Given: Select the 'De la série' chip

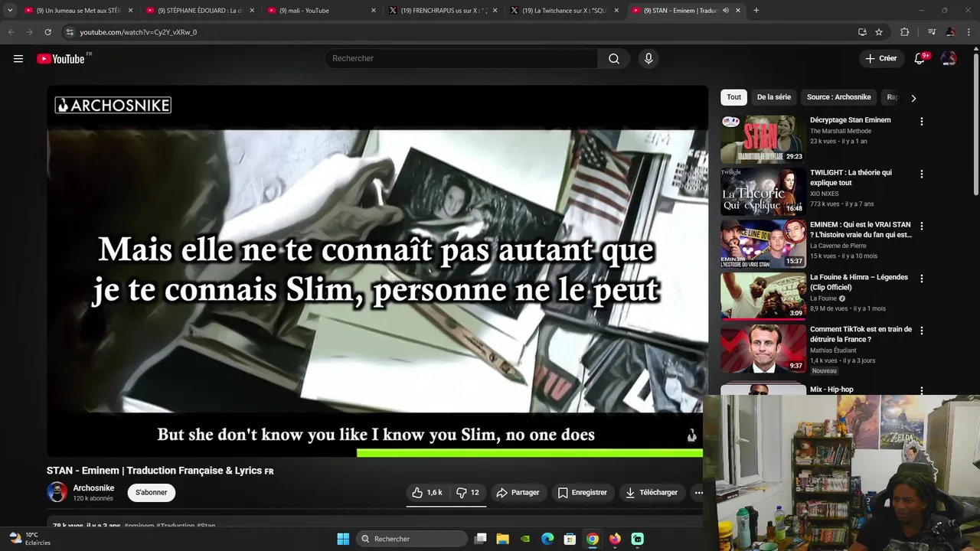Looking at the screenshot, I should [773, 97].
